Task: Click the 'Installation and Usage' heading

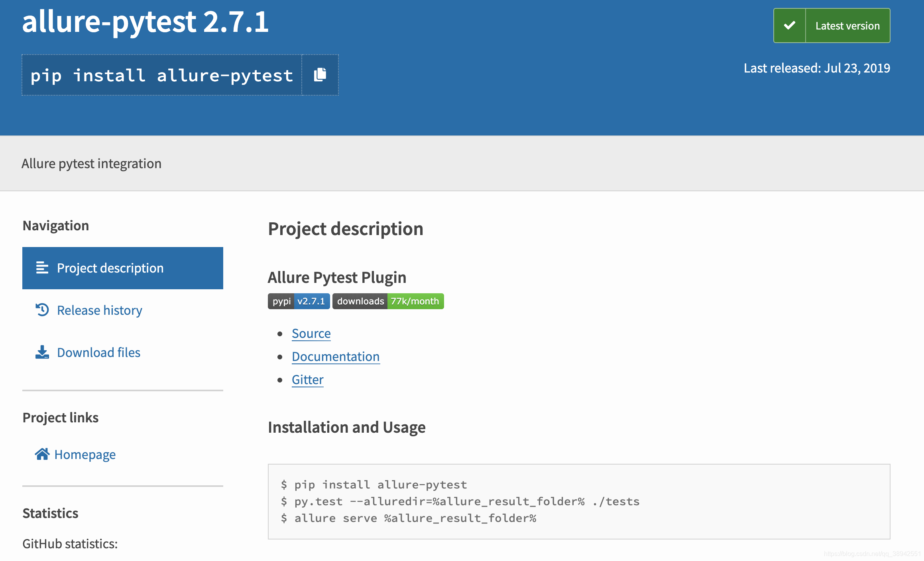Action: coord(347,427)
